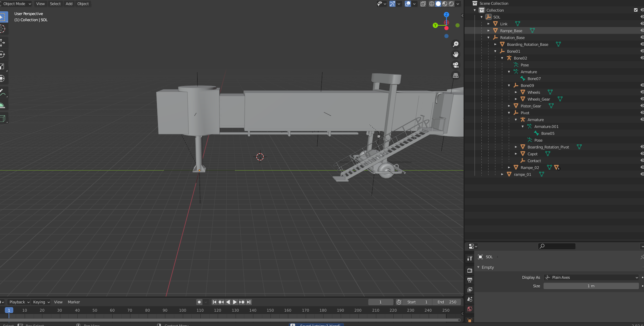Screen dimensions: 644x326
Task: Open the overlays options dropdown arrow
Action: coord(414,4)
